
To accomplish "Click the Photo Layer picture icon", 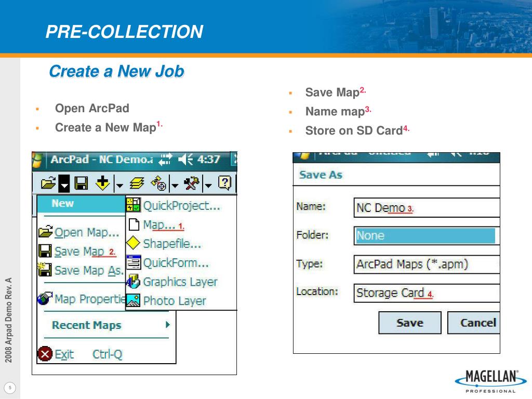I will click(134, 301).
